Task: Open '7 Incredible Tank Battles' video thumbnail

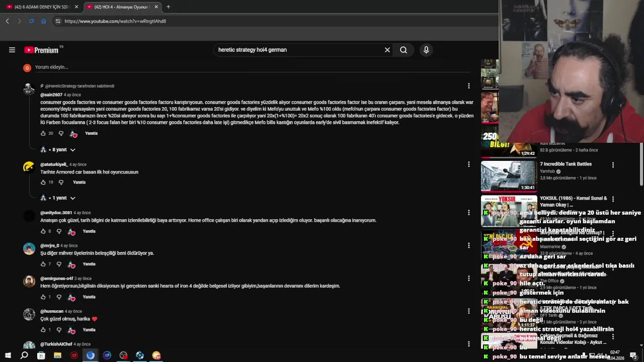Action: tap(509, 176)
